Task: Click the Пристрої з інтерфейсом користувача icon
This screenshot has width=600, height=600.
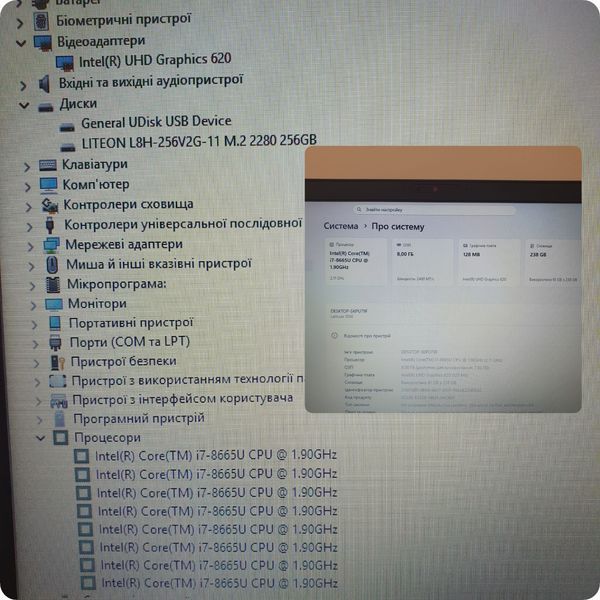Action: (x=59, y=401)
